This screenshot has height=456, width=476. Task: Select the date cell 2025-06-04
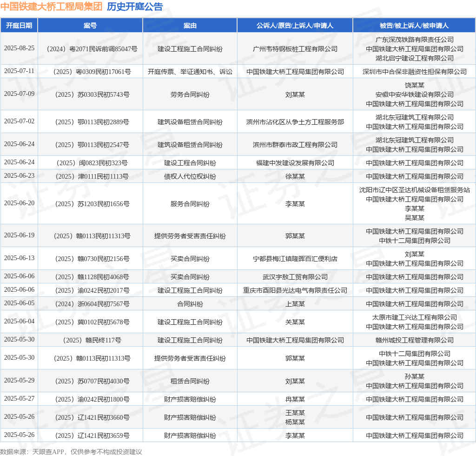tap(19, 321)
